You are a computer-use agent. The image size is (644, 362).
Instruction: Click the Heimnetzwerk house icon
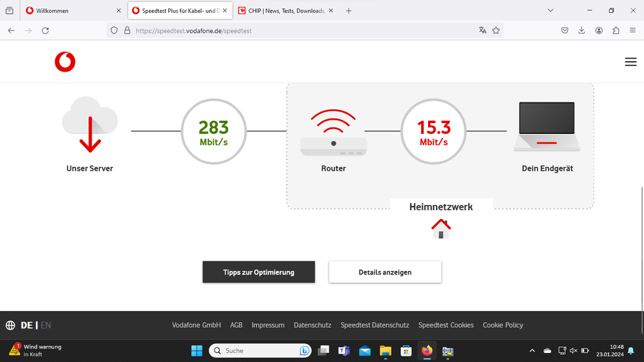441,229
